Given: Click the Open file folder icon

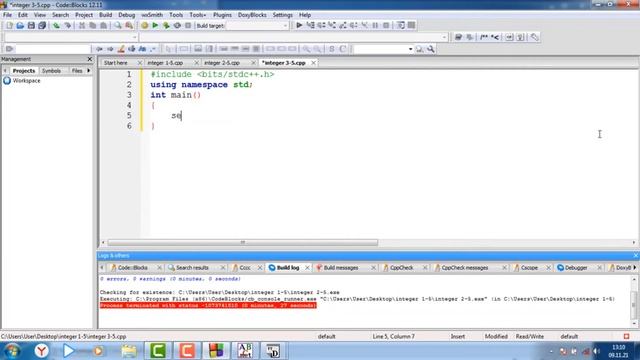Looking at the screenshot, I should pyautogui.click(x=20, y=25).
